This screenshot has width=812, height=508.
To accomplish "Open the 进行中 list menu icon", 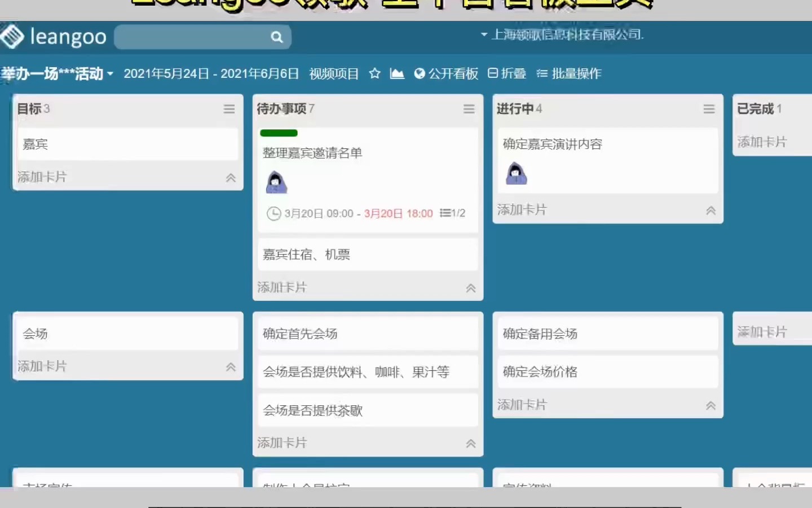I will click(x=709, y=109).
